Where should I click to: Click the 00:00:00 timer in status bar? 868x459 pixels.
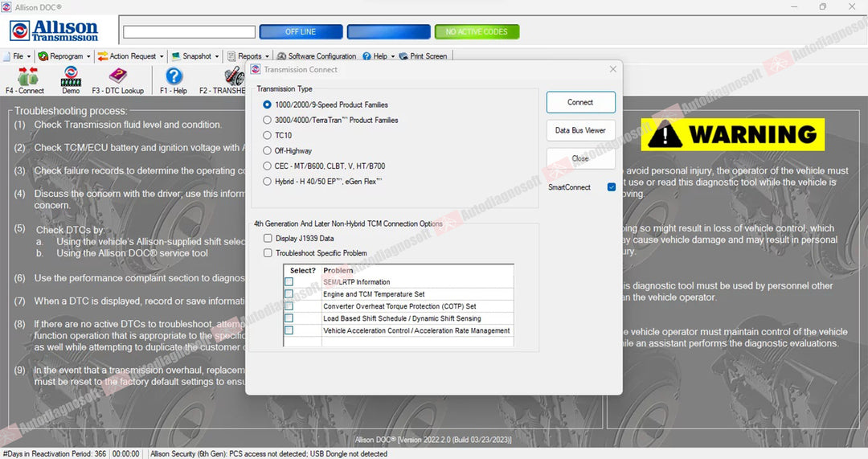[125, 454]
